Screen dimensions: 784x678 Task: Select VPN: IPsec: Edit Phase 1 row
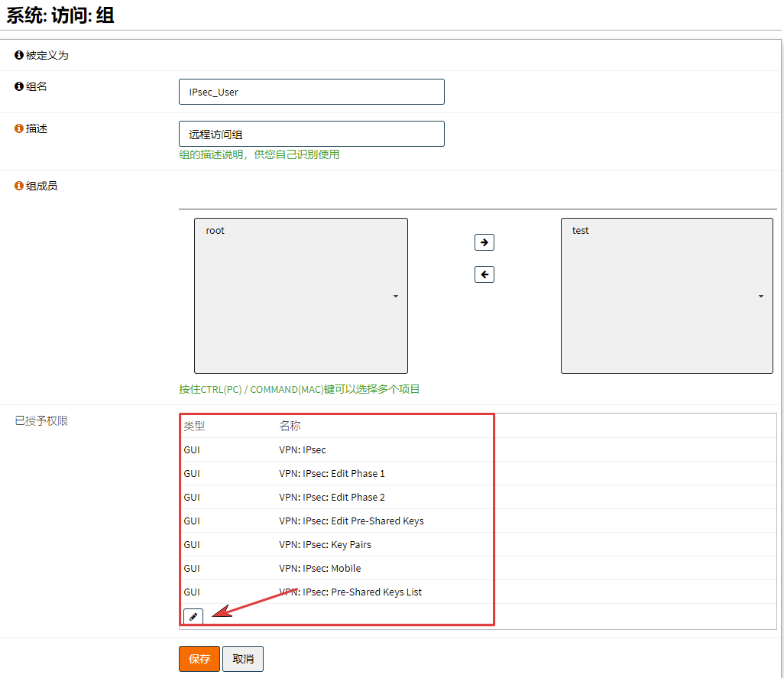point(332,473)
